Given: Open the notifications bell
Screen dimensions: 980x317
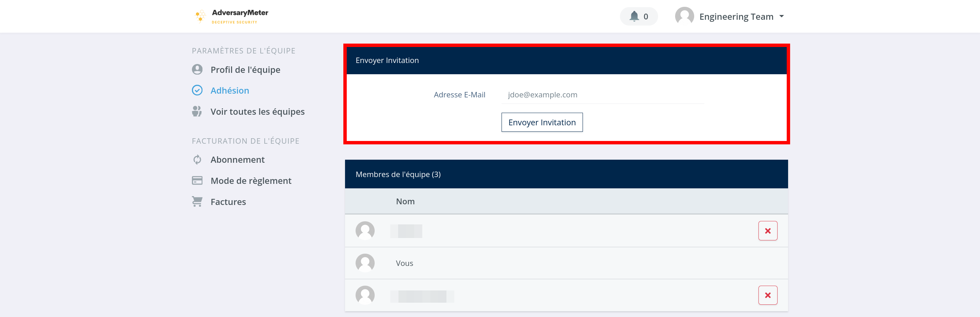Looking at the screenshot, I should click(634, 16).
